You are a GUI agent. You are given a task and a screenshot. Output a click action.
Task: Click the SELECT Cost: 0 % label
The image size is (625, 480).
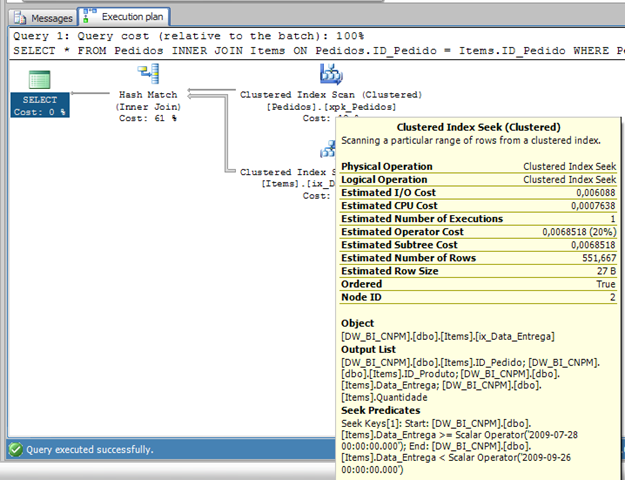click(x=40, y=106)
